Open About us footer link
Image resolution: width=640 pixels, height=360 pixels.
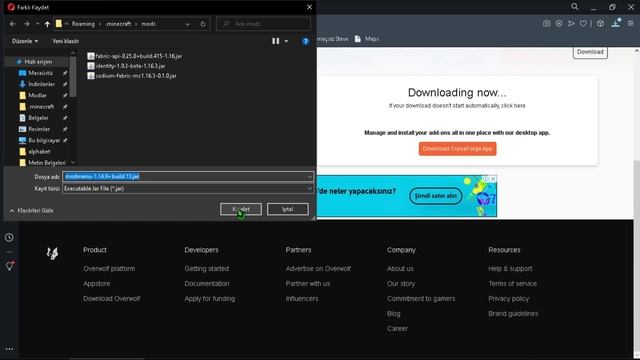coord(400,269)
